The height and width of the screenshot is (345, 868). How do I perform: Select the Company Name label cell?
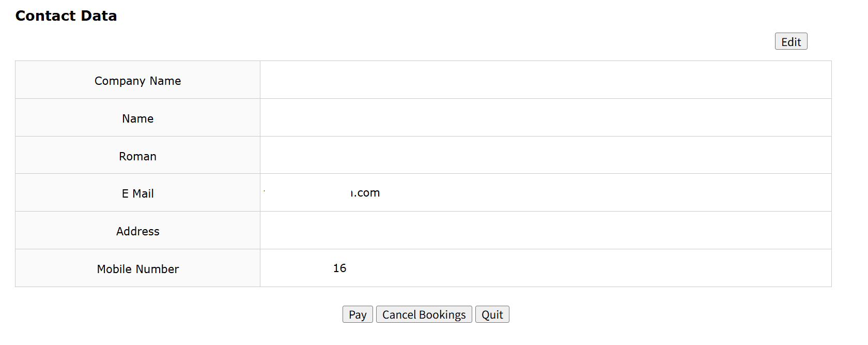pos(137,81)
